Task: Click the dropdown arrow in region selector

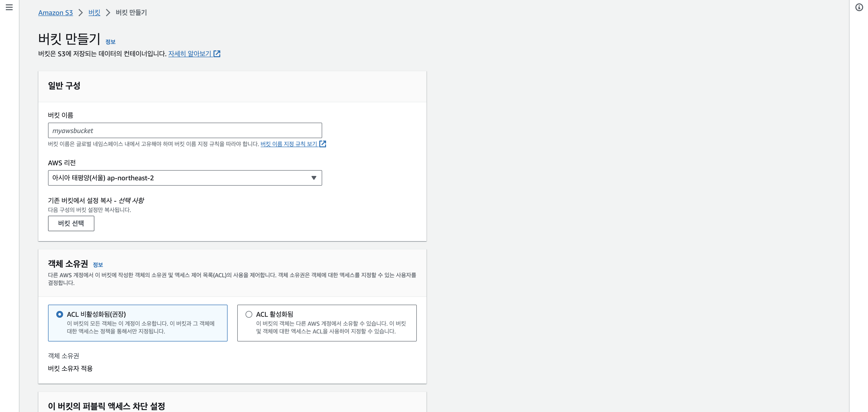Action: tap(314, 178)
